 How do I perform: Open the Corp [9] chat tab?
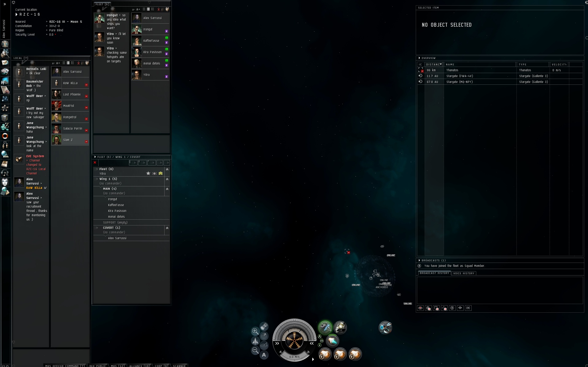[162, 365]
